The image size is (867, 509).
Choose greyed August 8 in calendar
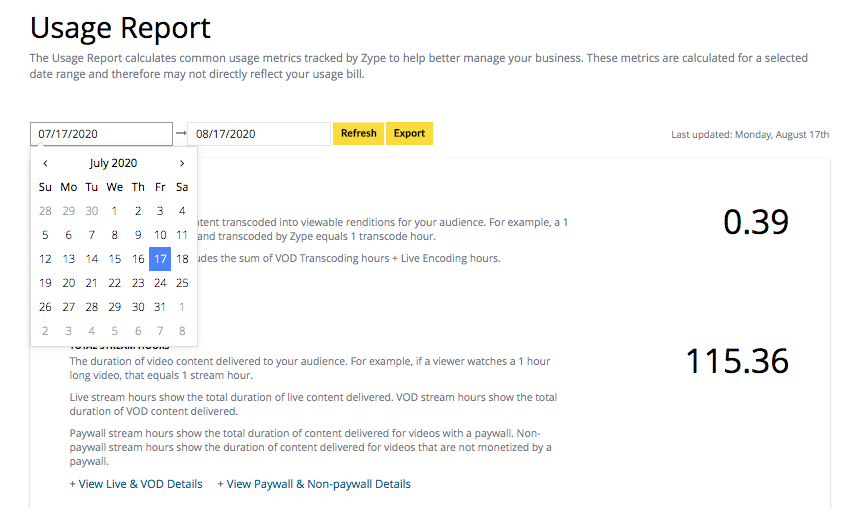tap(182, 331)
